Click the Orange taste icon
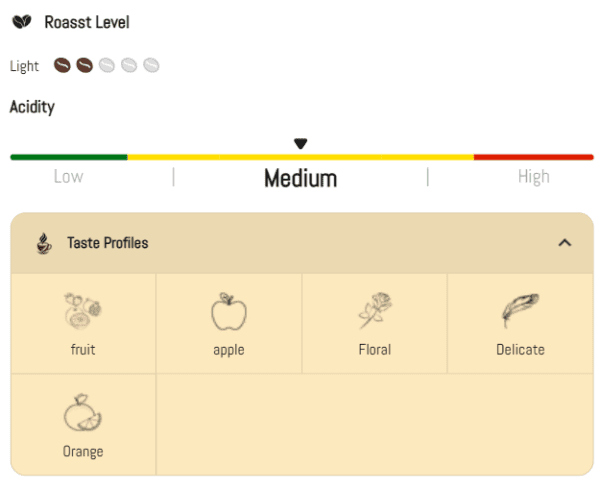Screen dimensions: 600x490 83,413
